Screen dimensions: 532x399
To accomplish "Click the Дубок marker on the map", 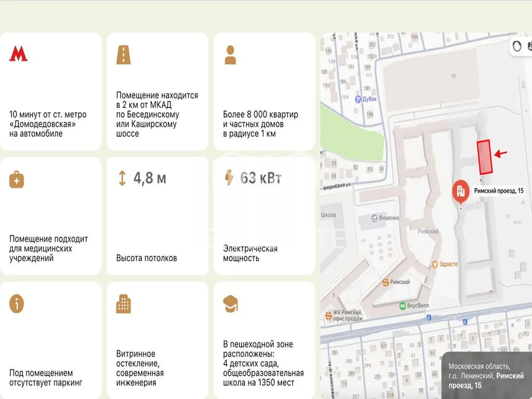I will [x=358, y=99].
